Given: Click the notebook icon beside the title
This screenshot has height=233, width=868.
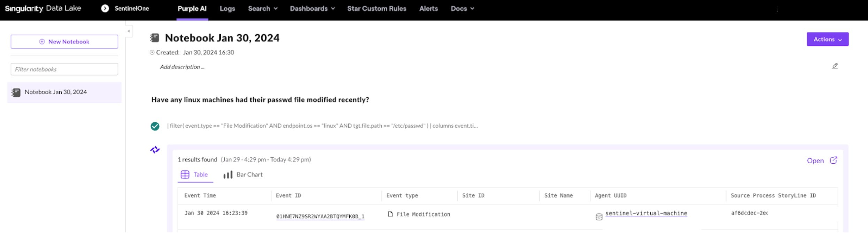Looking at the screenshot, I should (x=155, y=38).
